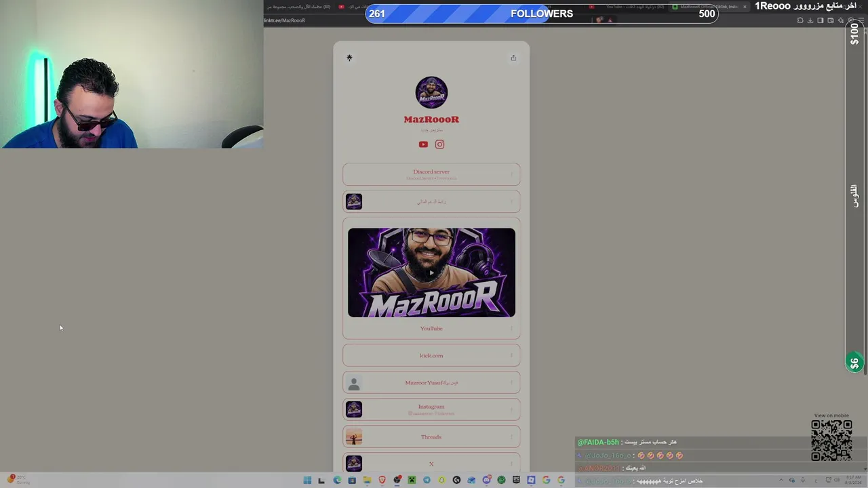The height and width of the screenshot is (488, 868).
Task: Open Brave browser from the taskbar
Action: pos(382,480)
